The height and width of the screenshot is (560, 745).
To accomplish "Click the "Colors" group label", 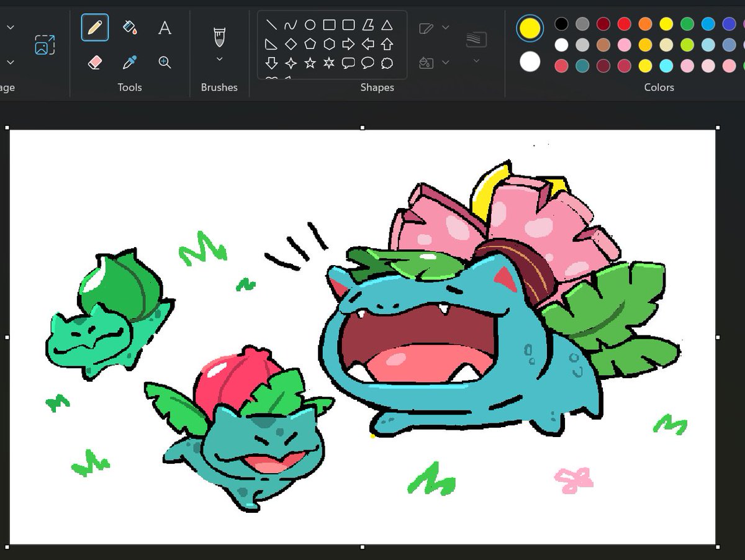I will click(x=659, y=88).
